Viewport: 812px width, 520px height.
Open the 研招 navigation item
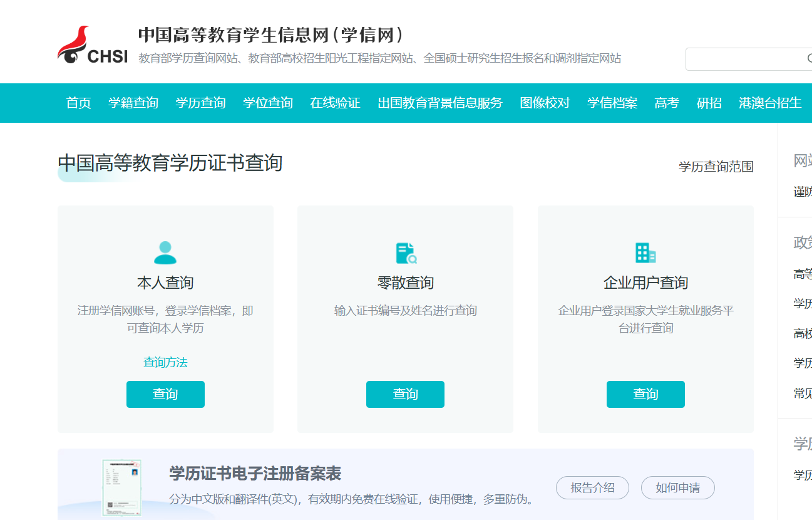tap(709, 103)
